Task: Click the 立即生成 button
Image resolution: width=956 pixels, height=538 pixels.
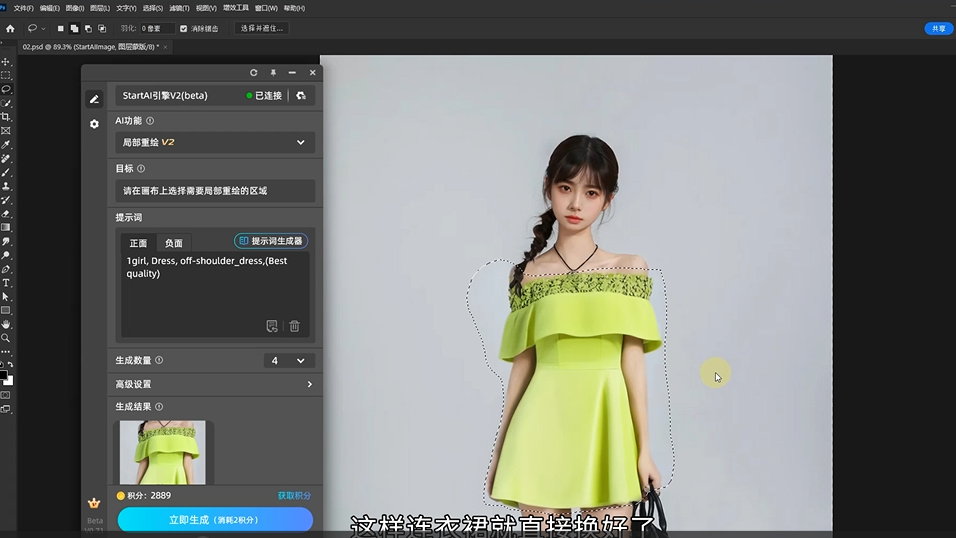Action: (215, 520)
